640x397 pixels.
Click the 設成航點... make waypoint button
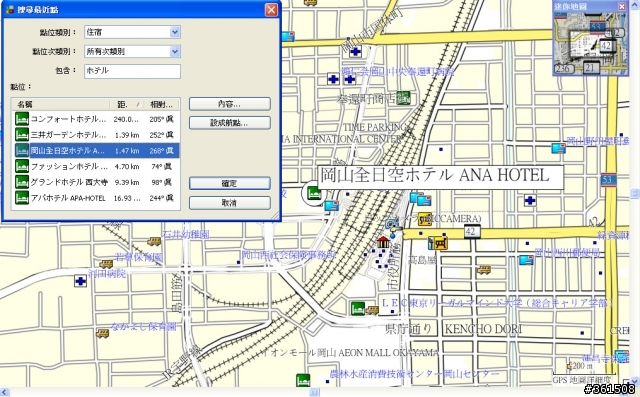tap(229, 123)
